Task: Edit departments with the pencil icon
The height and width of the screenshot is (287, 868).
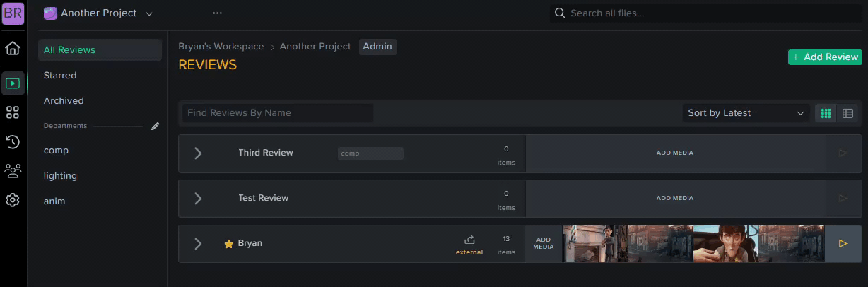Action: (x=156, y=126)
